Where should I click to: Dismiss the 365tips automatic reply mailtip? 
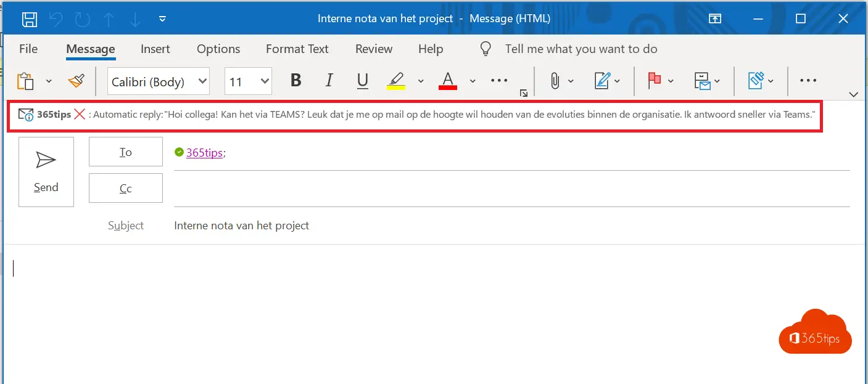[x=80, y=114]
